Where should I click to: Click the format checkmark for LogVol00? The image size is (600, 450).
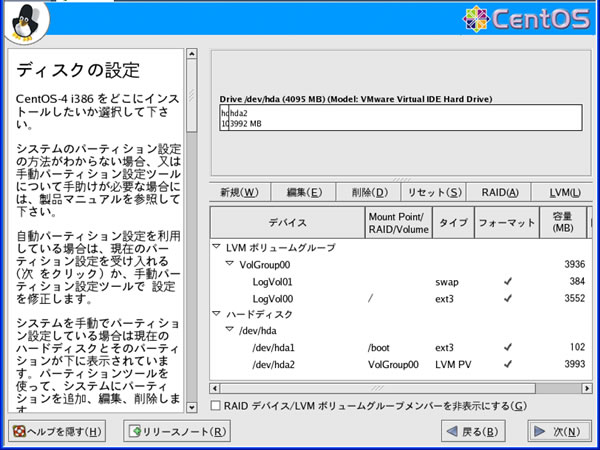(x=507, y=298)
